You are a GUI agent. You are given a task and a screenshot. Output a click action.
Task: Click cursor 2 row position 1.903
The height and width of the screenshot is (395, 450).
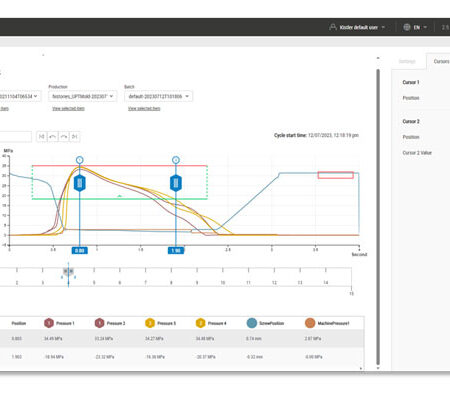pos(17,357)
